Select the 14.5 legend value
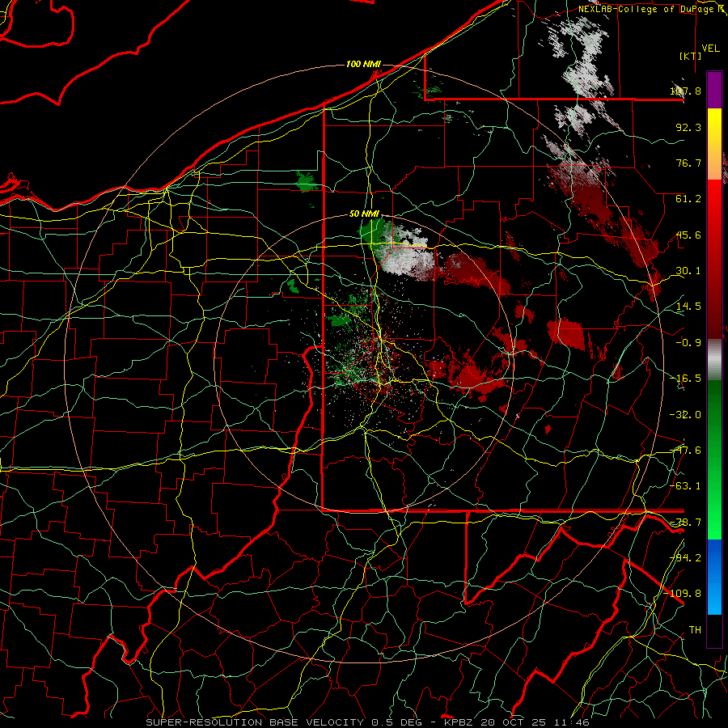Image resolution: width=728 pixels, height=728 pixels. click(688, 307)
